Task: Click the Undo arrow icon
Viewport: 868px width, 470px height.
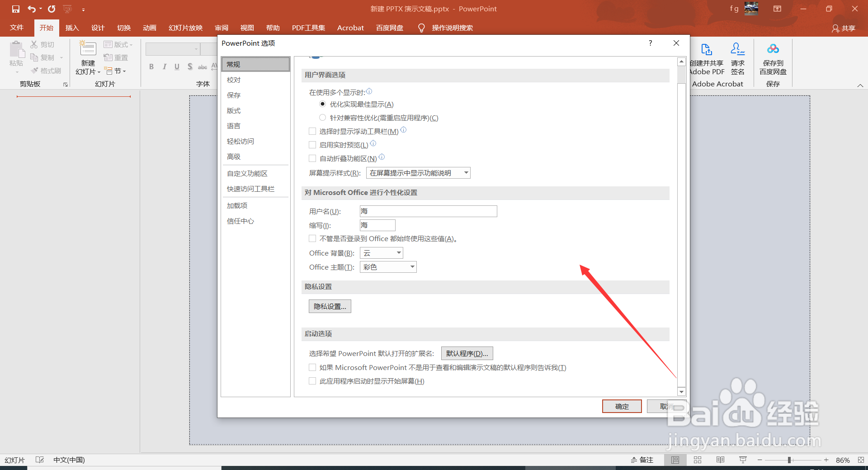Action: click(31, 9)
